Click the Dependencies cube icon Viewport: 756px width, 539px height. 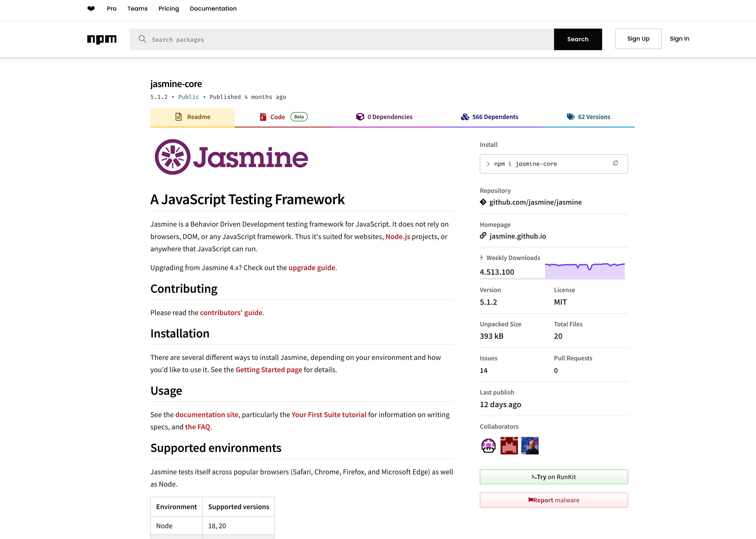tap(360, 117)
